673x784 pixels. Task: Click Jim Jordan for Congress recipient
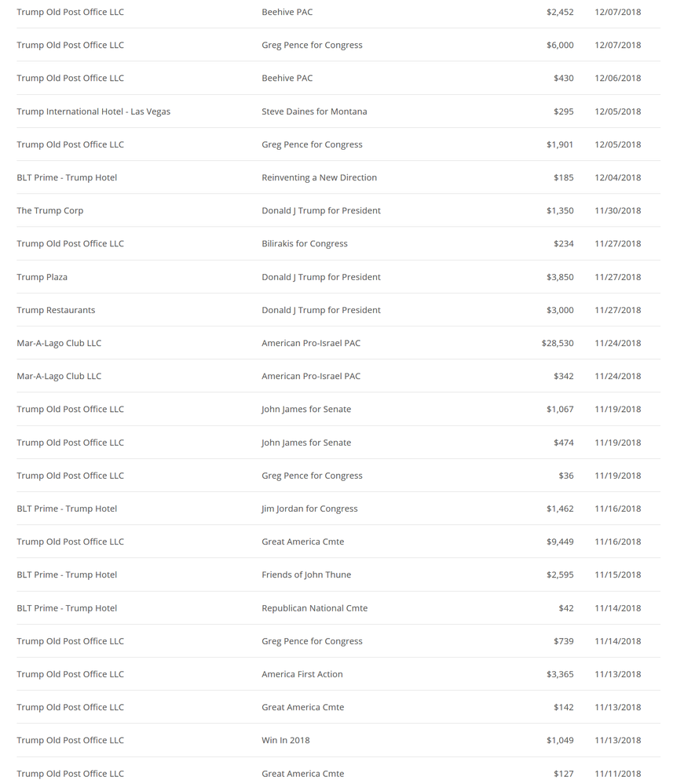coord(309,509)
